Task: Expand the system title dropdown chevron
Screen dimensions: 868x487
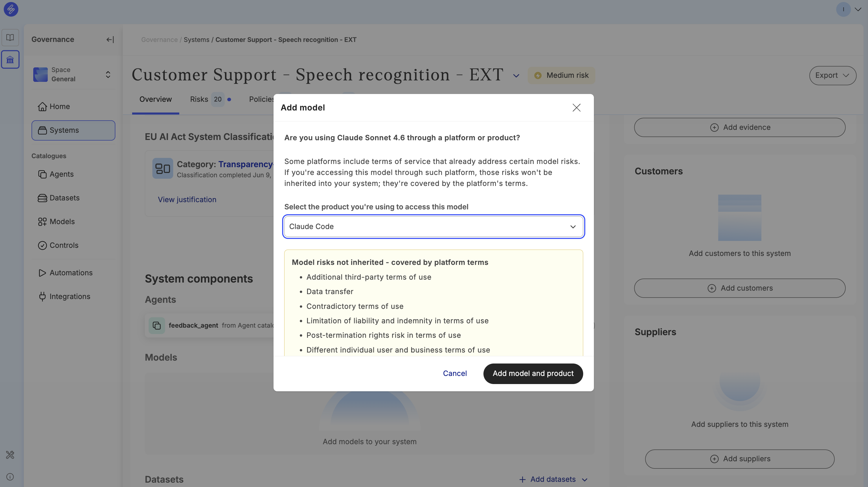Action: click(x=516, y=76)
